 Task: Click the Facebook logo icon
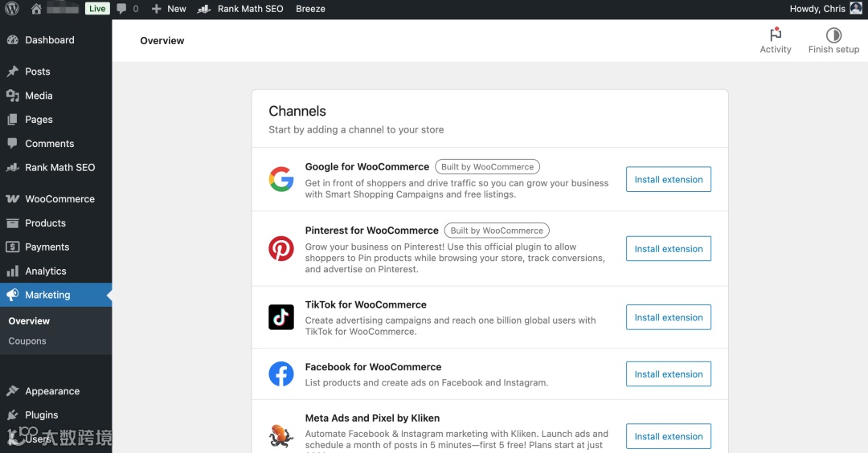pos(281,374)
